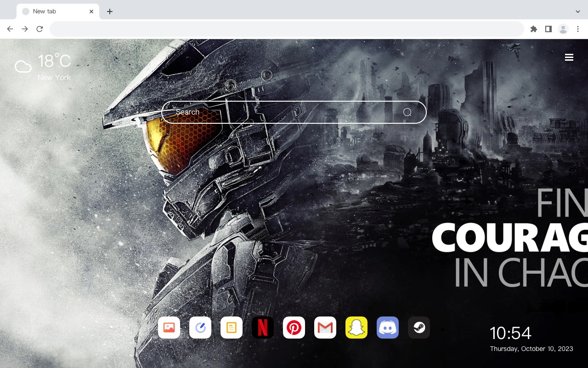The height and width of the screenshot is (368, 588).
Task: Click the Thursday, October 10, 2023 date
Action: tap(531, 349)
